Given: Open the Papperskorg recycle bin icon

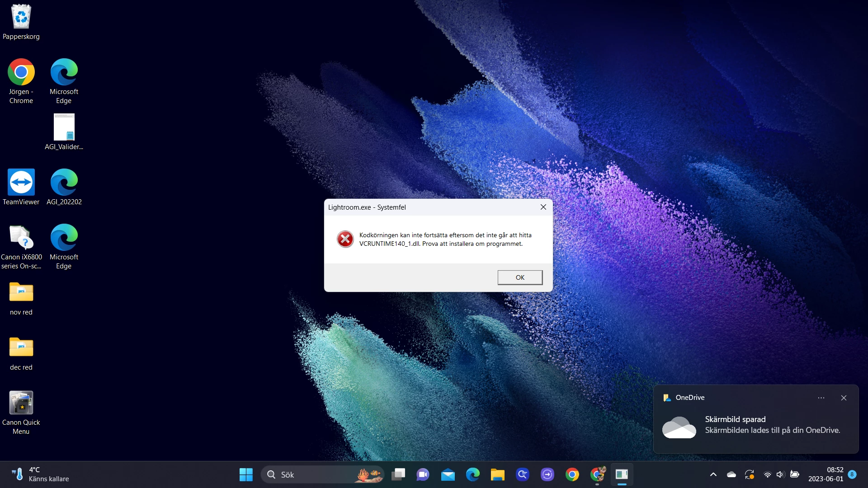Looking at the screenshot, I should point(21,18).
